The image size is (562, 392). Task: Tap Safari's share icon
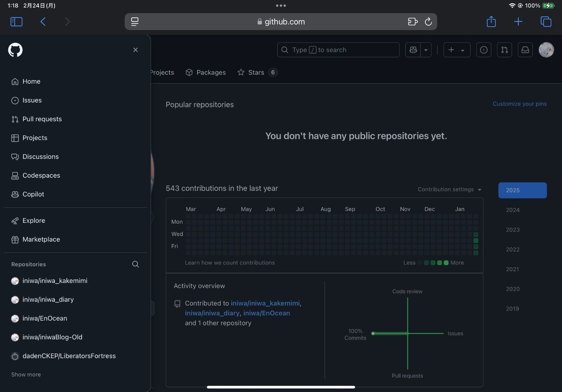[x=491, y=22]
